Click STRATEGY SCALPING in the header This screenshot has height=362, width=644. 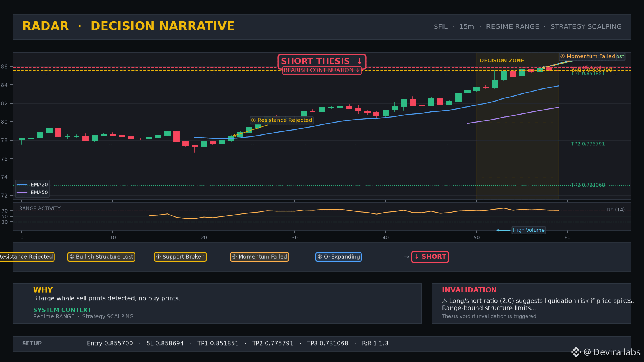pos(586,27)
